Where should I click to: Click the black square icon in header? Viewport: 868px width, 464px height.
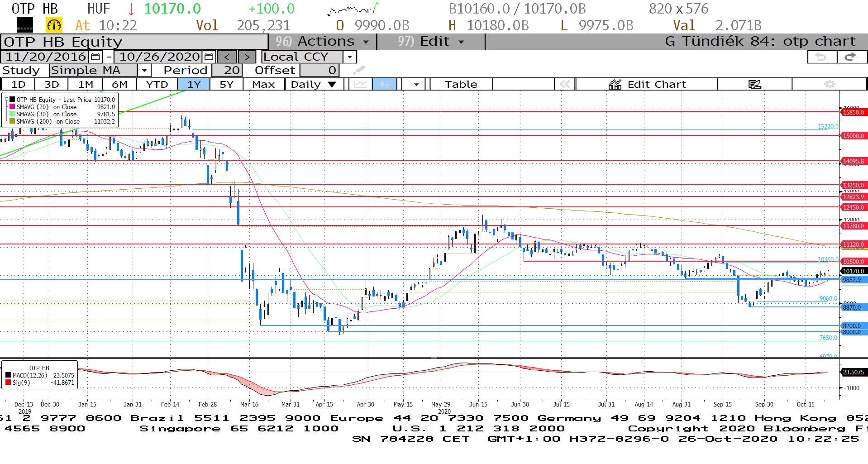coord(25,25)
